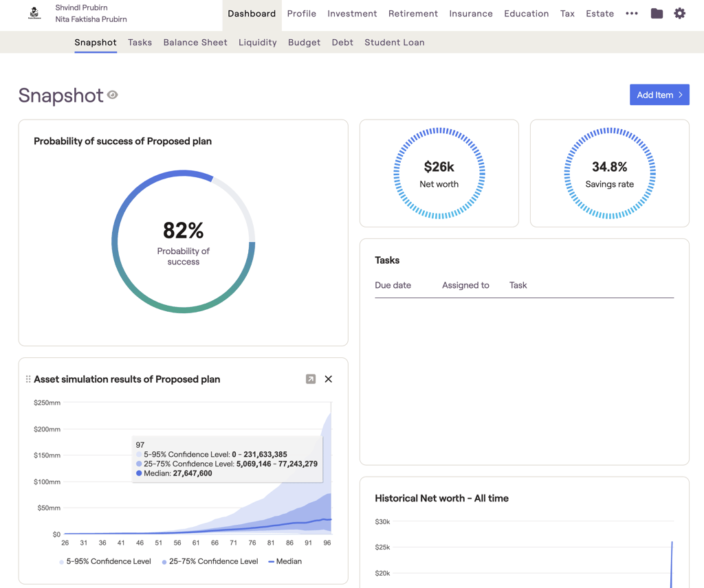704x588 pixels.
Task: Toggle the 25-75% Confidence Level legend series
Action: [x=210, y=561]
